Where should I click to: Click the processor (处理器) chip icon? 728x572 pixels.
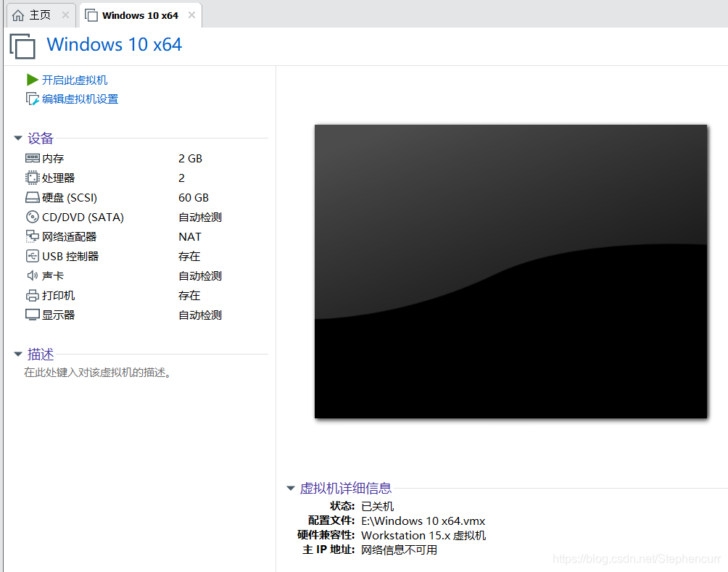point(32,178)
